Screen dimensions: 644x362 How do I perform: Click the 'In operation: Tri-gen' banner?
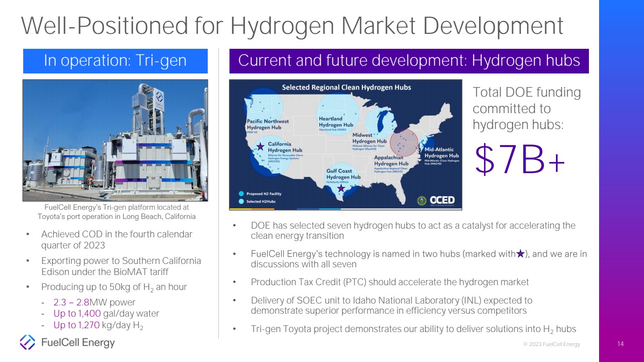pos(115,61)
